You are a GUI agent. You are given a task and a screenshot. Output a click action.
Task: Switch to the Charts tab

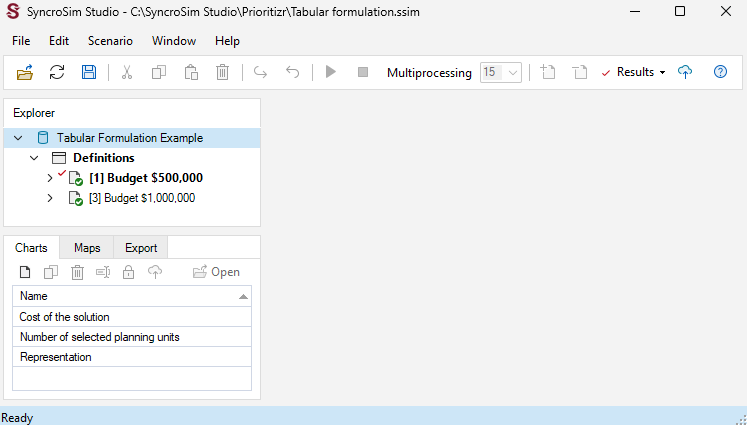pos(31,248)
